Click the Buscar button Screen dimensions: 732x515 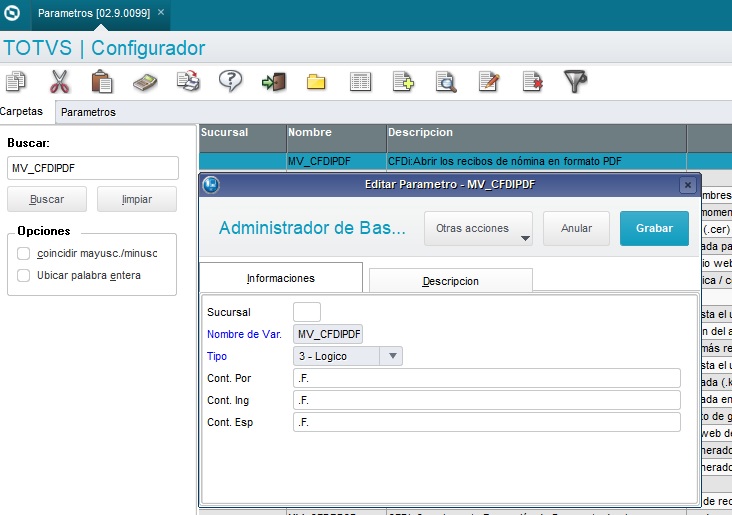tap(47, 199)
